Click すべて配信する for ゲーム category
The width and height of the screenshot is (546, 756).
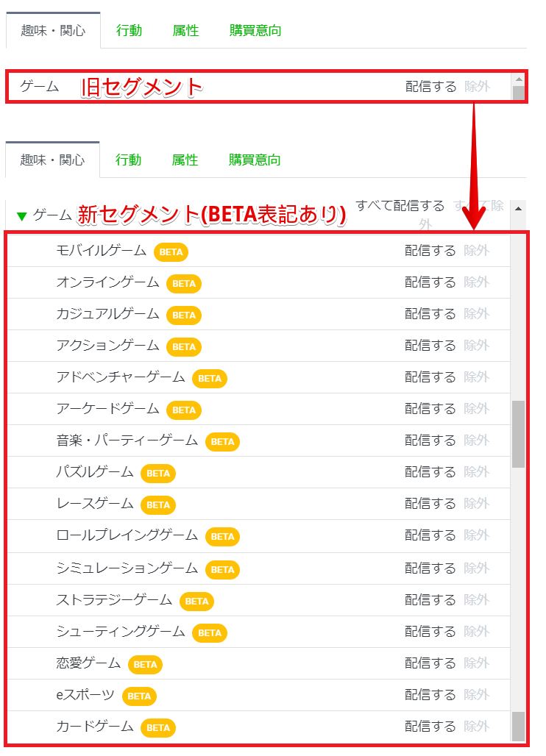pyautogui.click(x=400, y=206)
